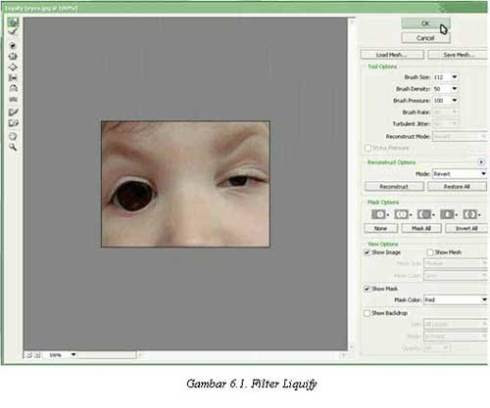Click the Invert All button
This screenshot has height=408, width=490.
[466, 228]
